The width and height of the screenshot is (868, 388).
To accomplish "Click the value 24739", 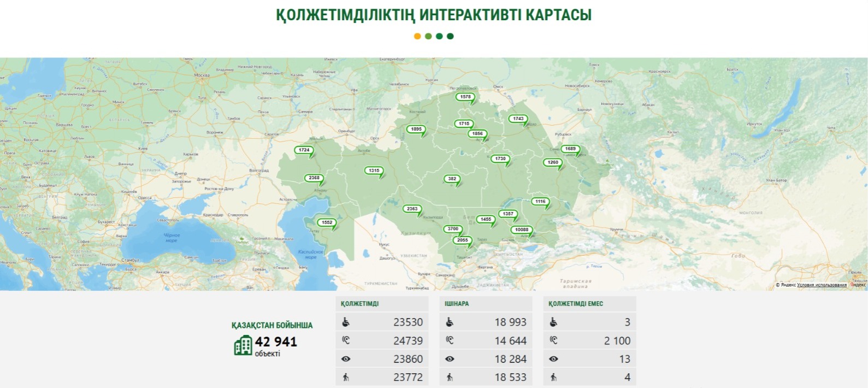I will pyautogui.click(x=408, y=340).
